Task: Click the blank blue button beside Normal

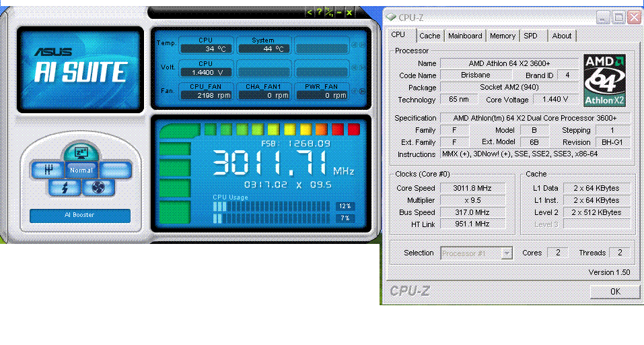Action: (115, 170)
